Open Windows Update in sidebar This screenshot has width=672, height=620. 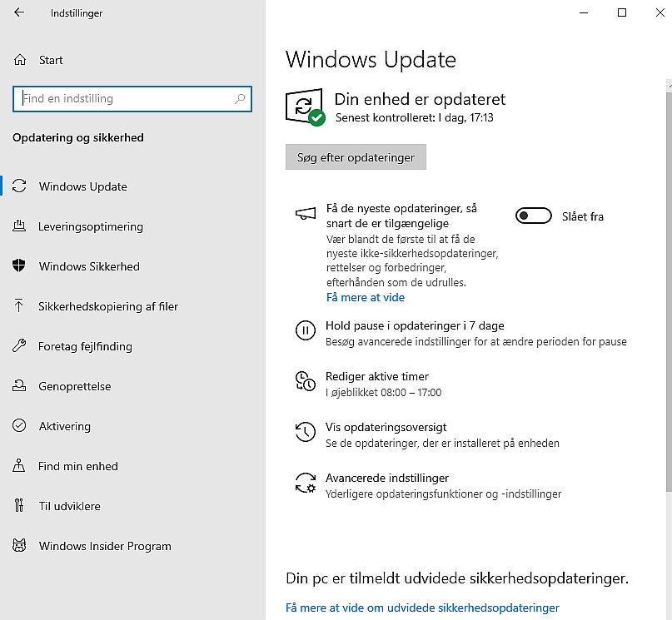pos(82,186)
